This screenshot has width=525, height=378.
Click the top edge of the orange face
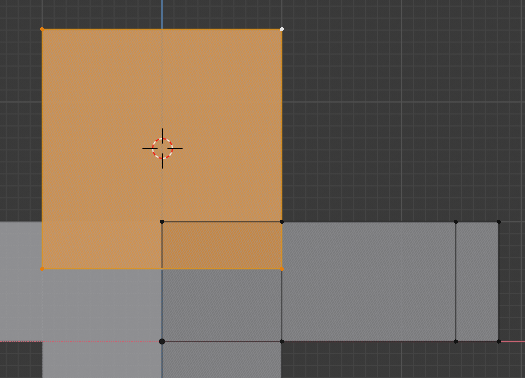162,29
